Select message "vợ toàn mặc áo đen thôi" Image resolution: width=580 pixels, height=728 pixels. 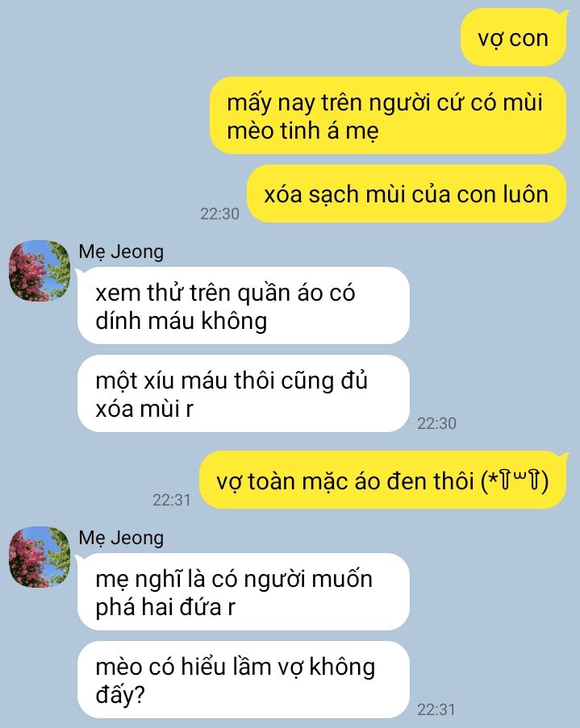click(x=383, y=480)
